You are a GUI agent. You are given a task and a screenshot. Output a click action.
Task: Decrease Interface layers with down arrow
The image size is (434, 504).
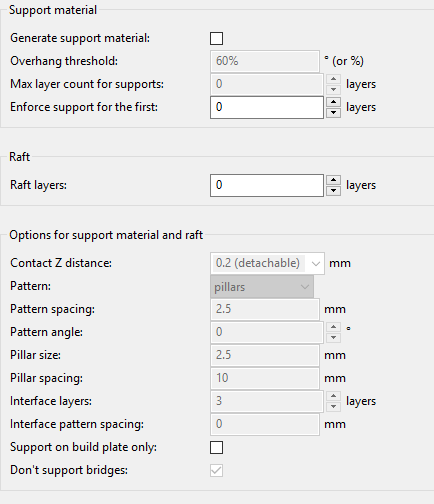[x=333, y=407]
